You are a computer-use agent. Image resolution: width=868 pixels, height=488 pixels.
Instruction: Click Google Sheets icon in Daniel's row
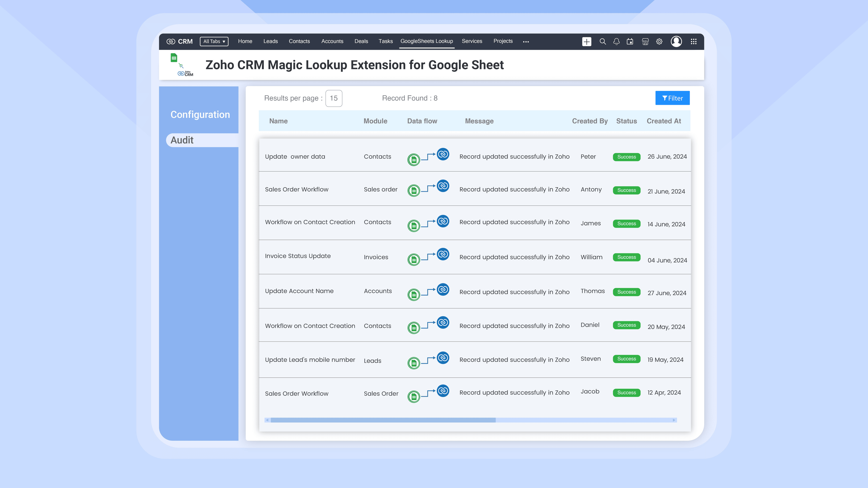tap(414, 328)
